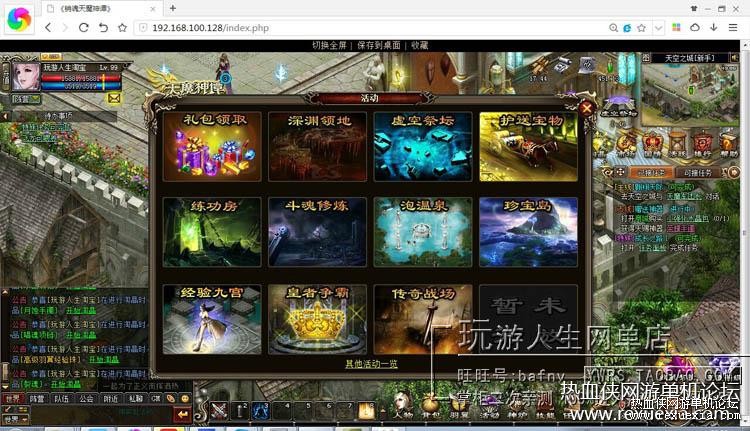
Task: Toggle the minimap sound speaker icon
Action: (734, 58)
